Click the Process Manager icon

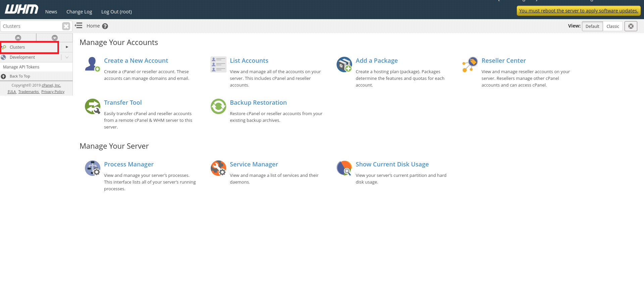tap(92, 168)
